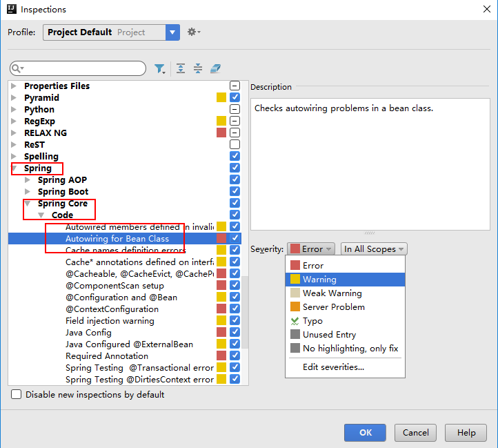The width and height of the screenshot is (498, 448).
Task: Choose Unused Entry severity option
Action: (x=345, y=335)
